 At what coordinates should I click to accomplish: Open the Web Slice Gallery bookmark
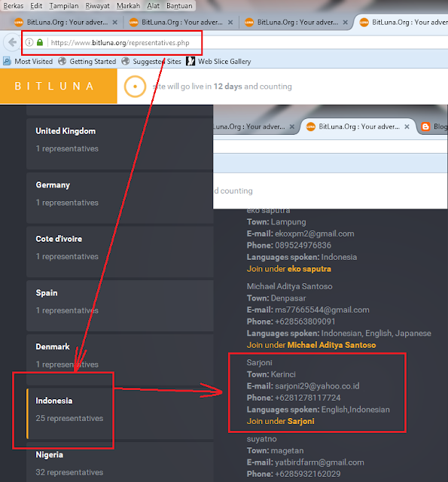click(219, 62)
